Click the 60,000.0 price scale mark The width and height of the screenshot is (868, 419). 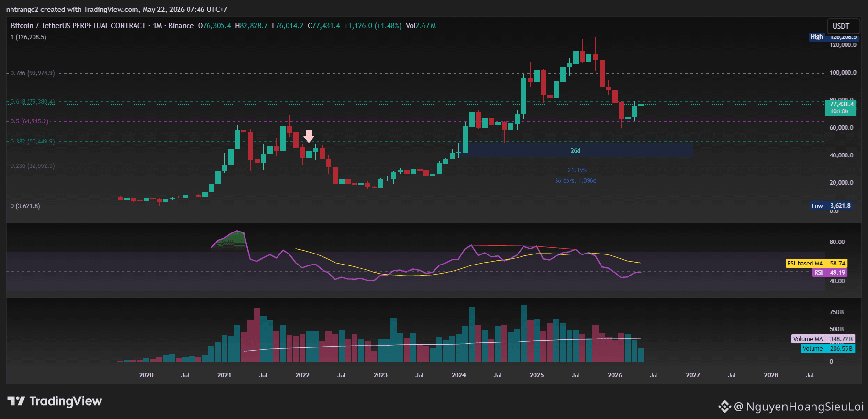click(842, 128)
